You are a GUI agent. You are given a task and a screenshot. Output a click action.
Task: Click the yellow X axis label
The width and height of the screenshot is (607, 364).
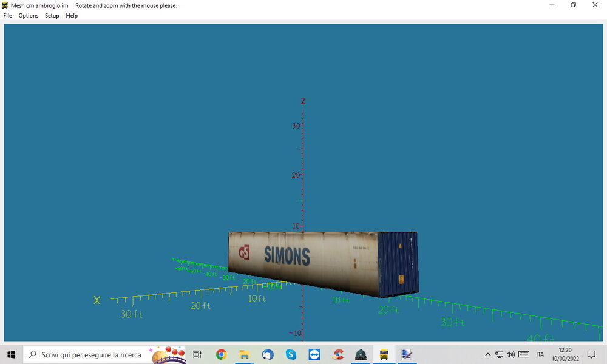(97, 300)
